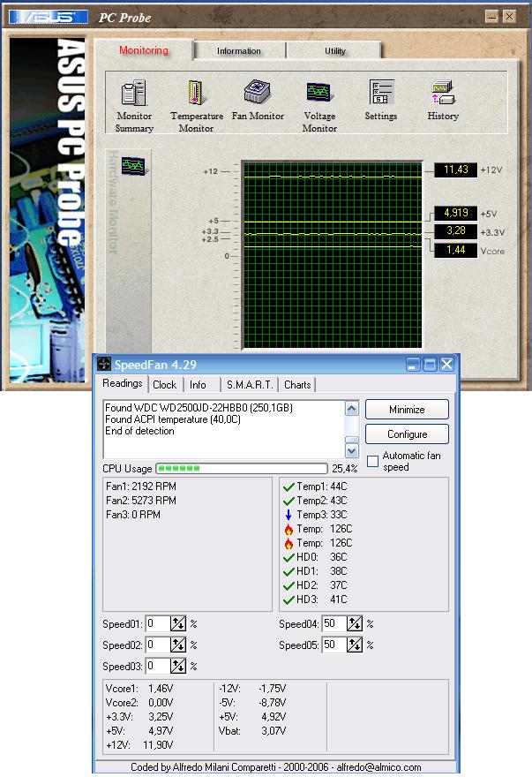Image resolution: width=532 pixels, height=777 pixels.
Task: Click the +12V value box showing 11,43
Action: coord(456,170)
